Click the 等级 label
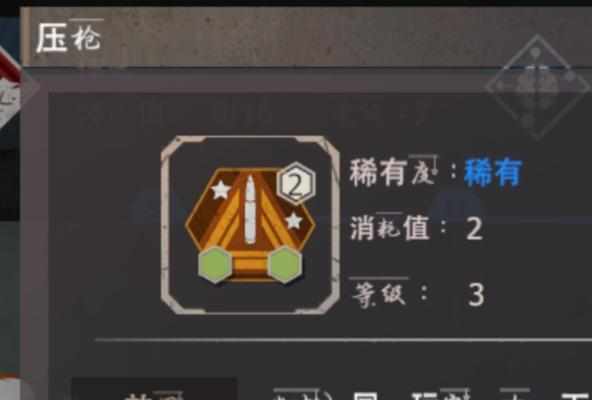This screenshot has height=400, width=592. (x=379, y=293)
